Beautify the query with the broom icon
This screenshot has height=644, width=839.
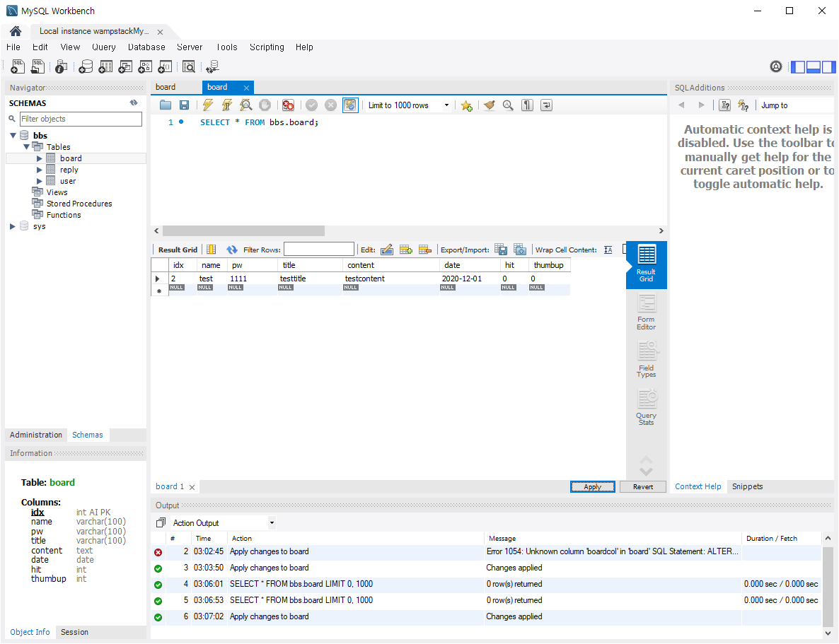point(489,105)
